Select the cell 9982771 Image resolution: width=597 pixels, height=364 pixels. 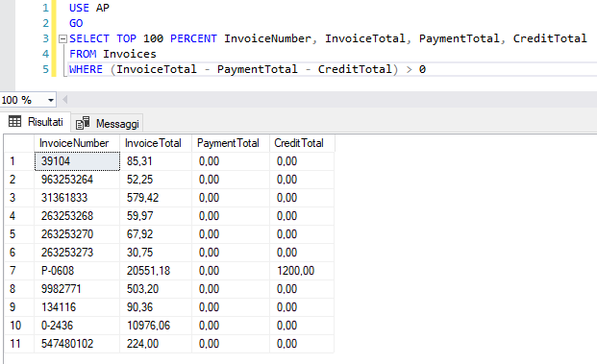pos(77,289)
